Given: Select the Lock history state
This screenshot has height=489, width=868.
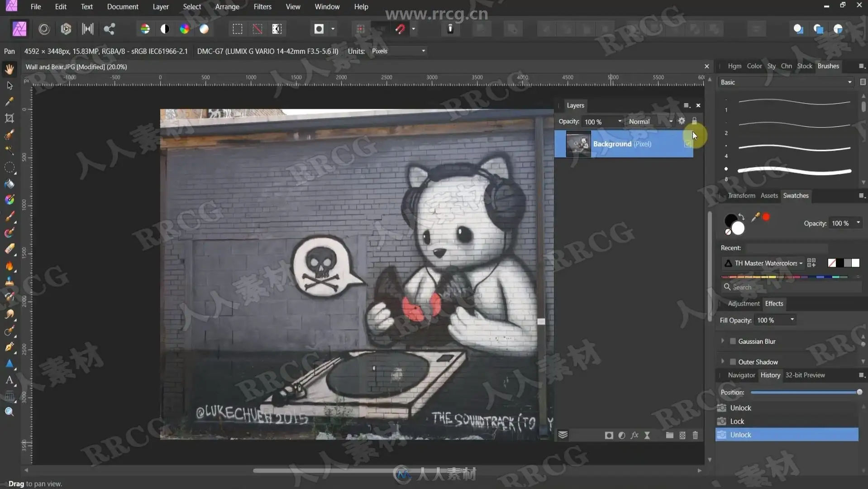Looking at the screenshot, I should pos(787,422).
